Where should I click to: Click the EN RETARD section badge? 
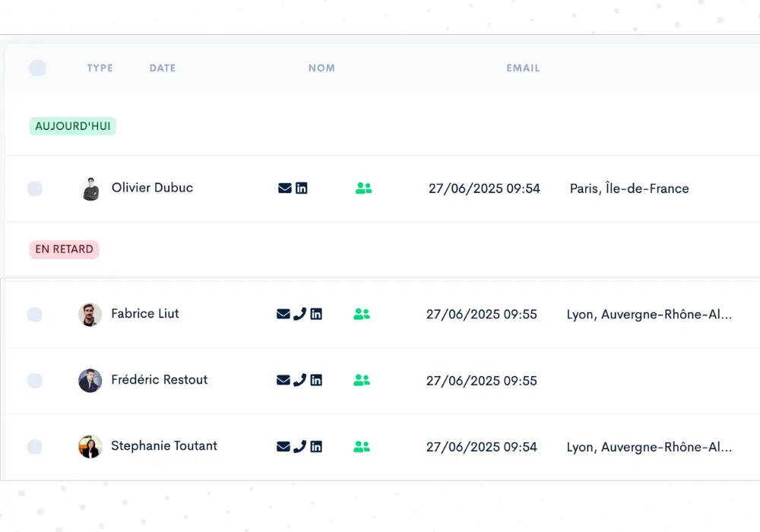(64, 249)
